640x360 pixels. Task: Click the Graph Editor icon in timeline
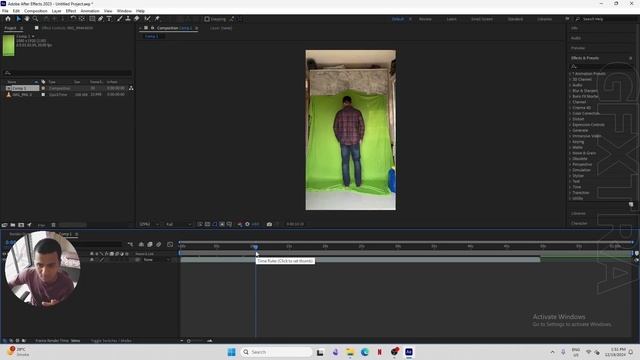tap(170, 244)
